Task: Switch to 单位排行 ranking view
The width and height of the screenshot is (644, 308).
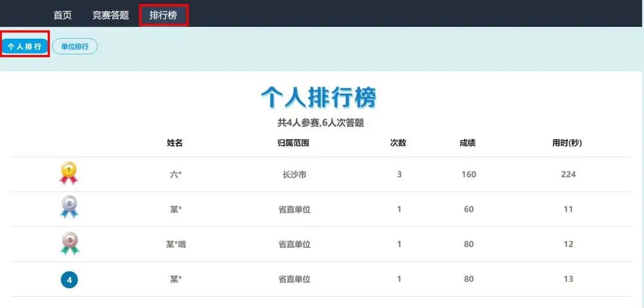Action: [75, 47]
